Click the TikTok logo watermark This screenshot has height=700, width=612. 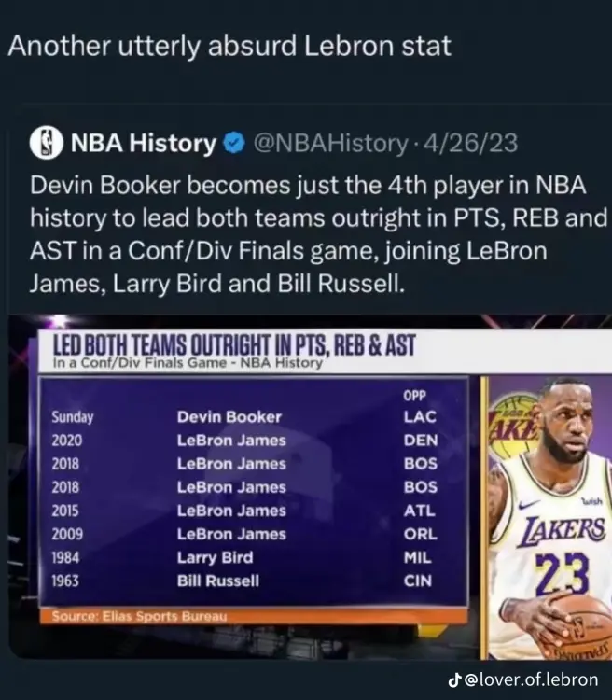454,679
